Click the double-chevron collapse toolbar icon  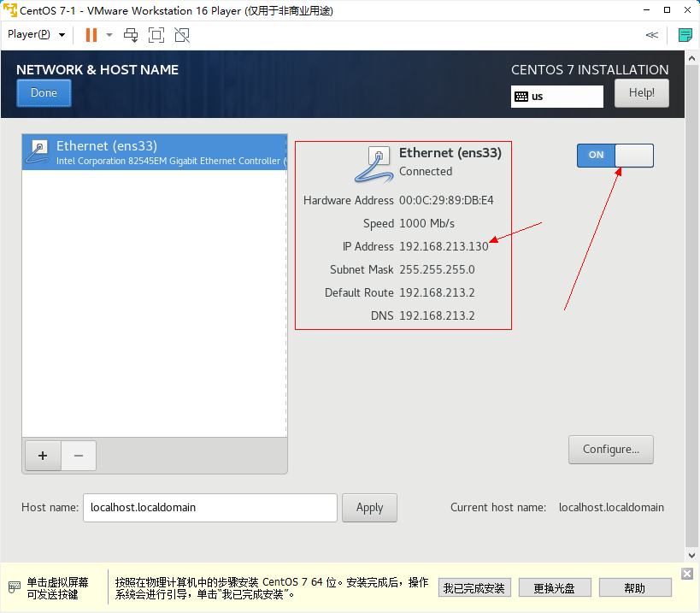click(651, 35)
